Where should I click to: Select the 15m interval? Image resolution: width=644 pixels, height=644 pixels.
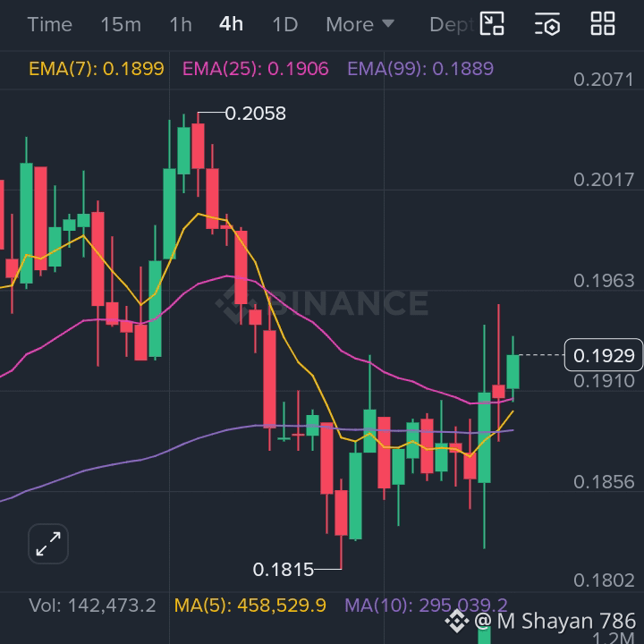(121, 25)
